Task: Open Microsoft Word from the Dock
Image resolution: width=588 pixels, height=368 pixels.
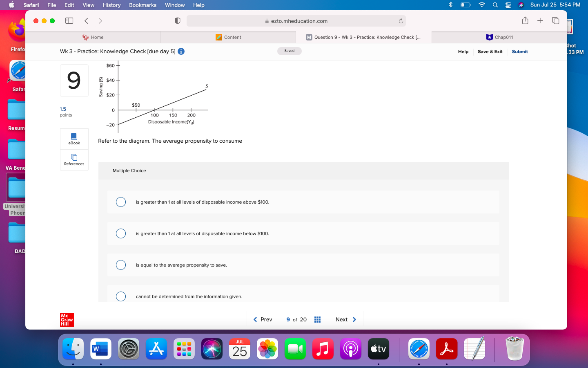Action: (x=100, y=349)
